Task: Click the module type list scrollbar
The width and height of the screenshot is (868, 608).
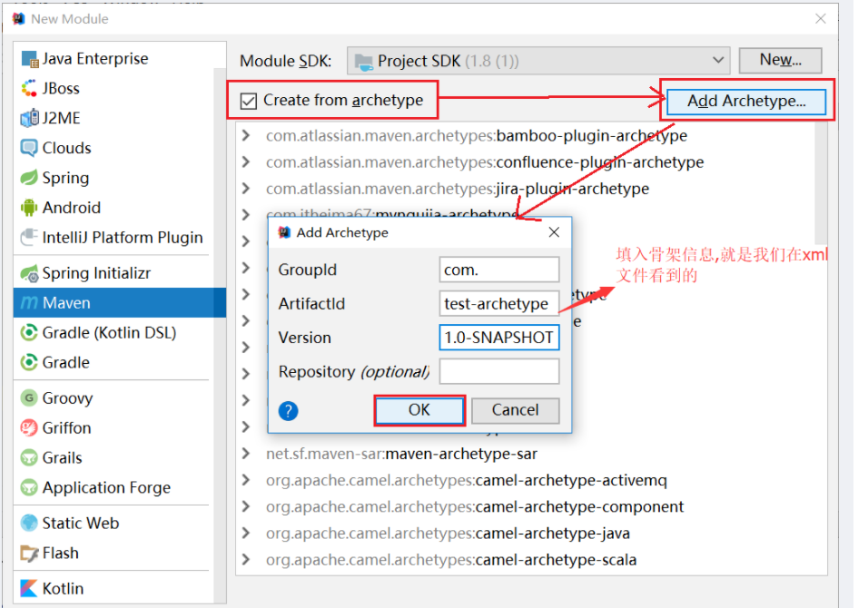Action: pyautogui.click(x=220, y=335)
